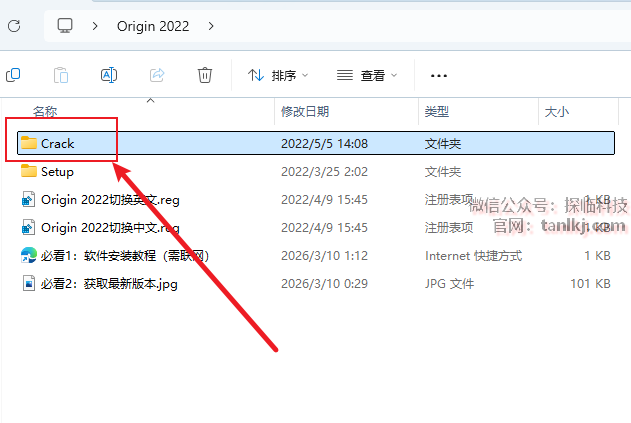Select Origin 2022切换中文.reg file name

[110, 228]
